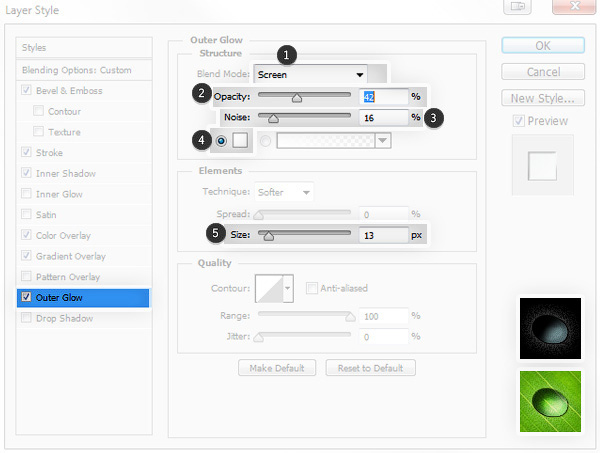The width and height of the screenshot is (600, 453).
Task: Adjust the Opacity slider handle
Action: [x=297, y=98]
